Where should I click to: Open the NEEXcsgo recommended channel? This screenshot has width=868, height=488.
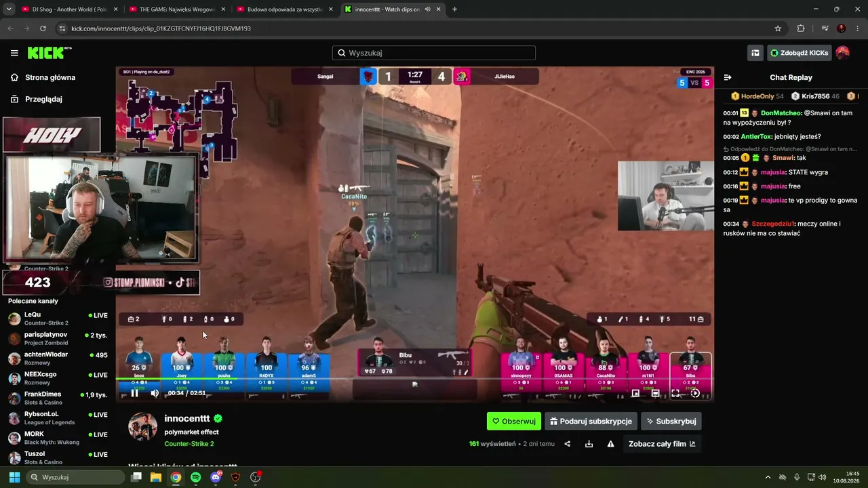pyautogui.click(x=58, y=378)
